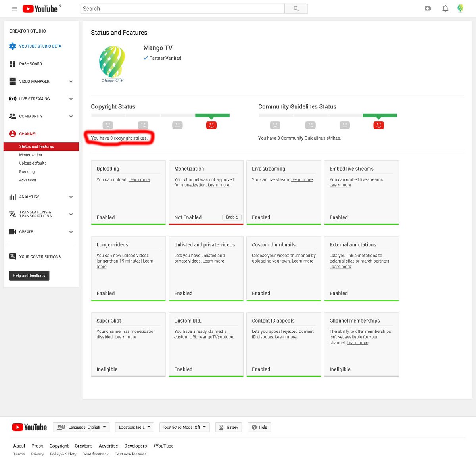Open the account avatar menu
This screenshot has width=476, height=467.
tap(461, 8)
